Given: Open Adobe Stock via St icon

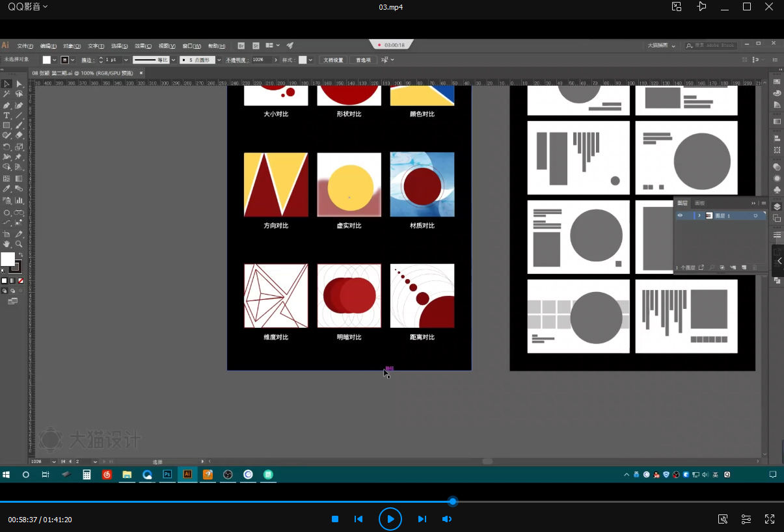Looking at the screenshot, I should [256, 46].
